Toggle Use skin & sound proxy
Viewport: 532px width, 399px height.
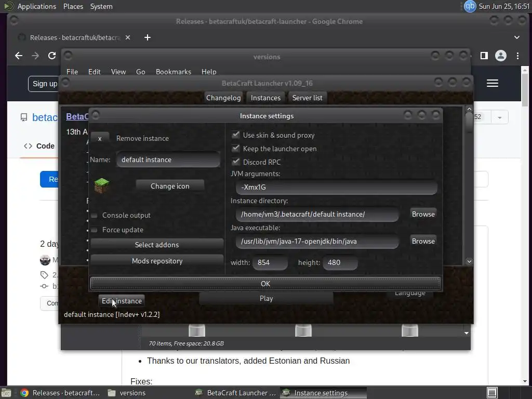tap(235, 135)
